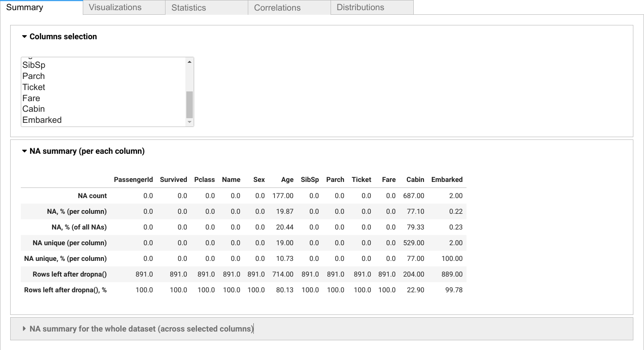Click the column list scroll-up arrow
Screen dimensions: 644x350
pyautogui.click(x=190, y=61)
